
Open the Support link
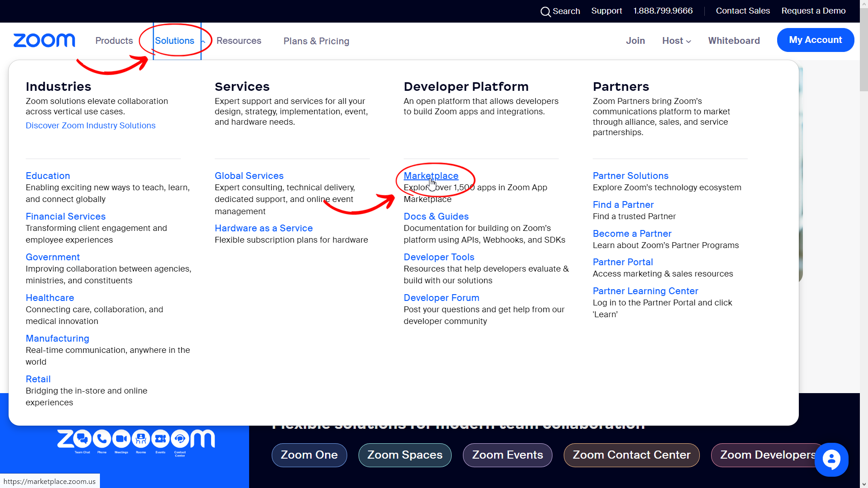click(x=606, y=11)
